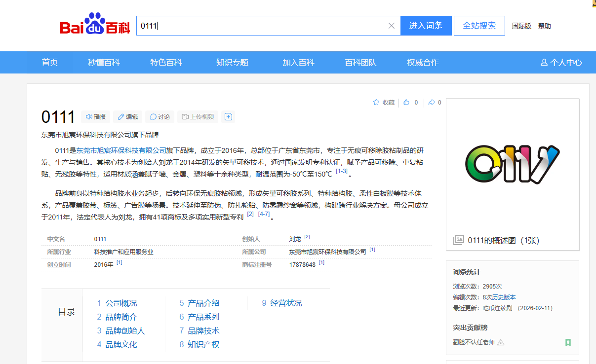596x364 pixels.
Task: Select the 知识专题 menu item
Action: coord(233,62)
